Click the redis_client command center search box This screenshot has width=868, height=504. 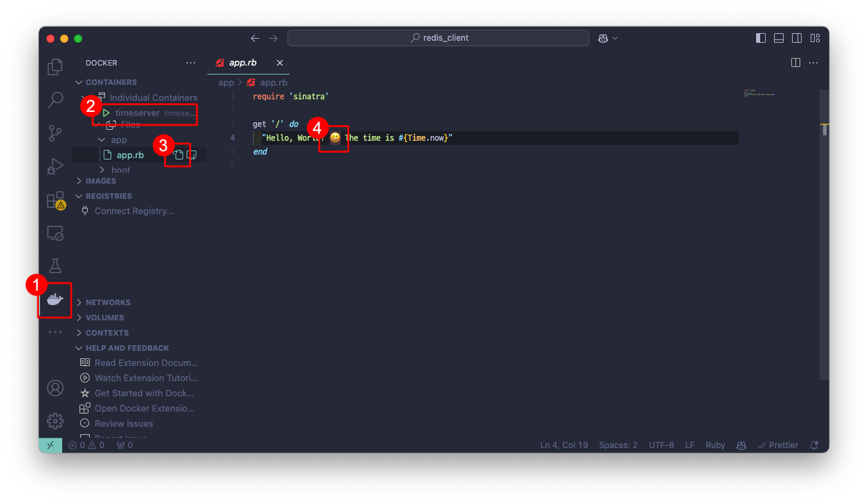(x=438, y=38)
